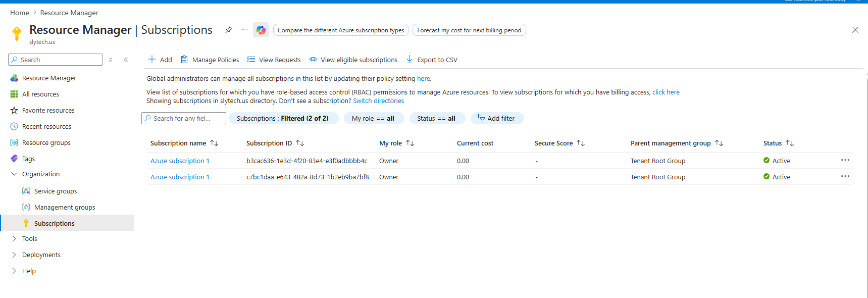Follow the 'click here' billing access link
868x298 pixels.
pos(666,92)
